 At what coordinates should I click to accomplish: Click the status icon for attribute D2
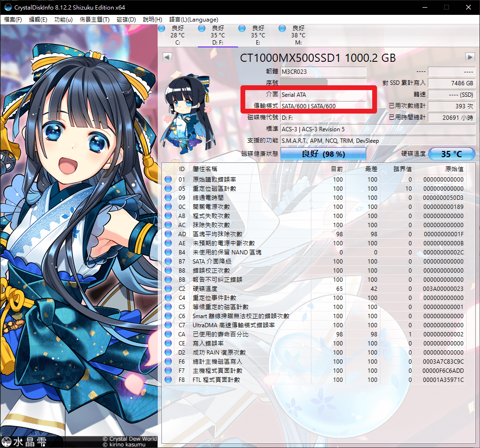(168, 353)
